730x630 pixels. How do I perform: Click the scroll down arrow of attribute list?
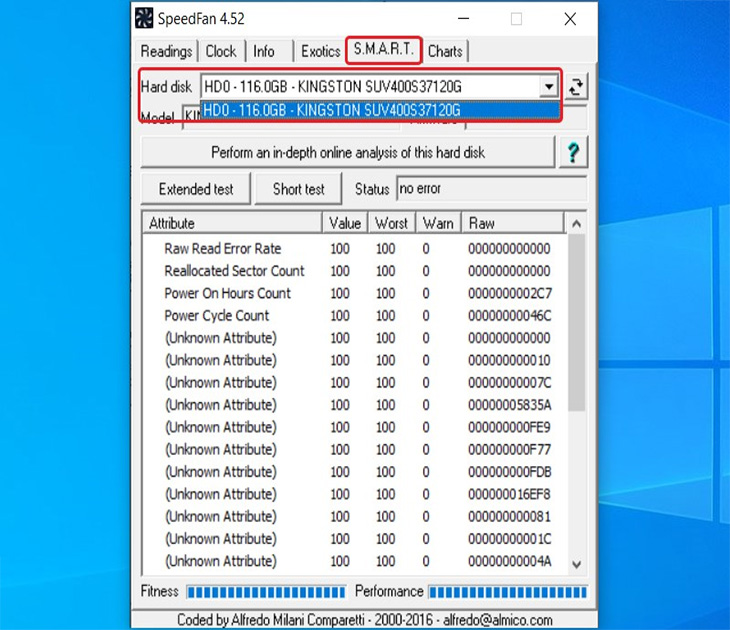(576, 565)
